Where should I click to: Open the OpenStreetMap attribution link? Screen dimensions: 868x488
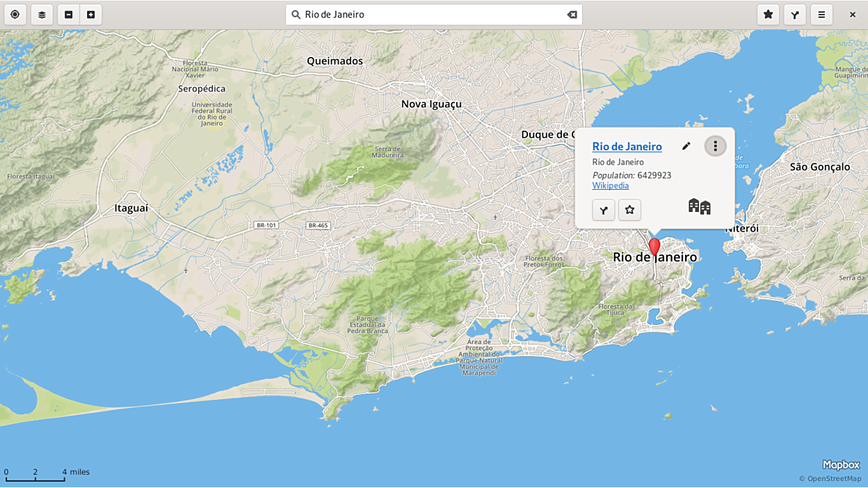pyautogui.click(x=833, y=478)
